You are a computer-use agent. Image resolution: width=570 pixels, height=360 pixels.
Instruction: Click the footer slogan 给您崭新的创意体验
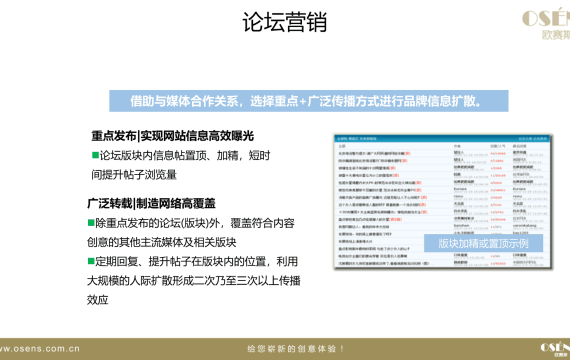tap(296, 349)
